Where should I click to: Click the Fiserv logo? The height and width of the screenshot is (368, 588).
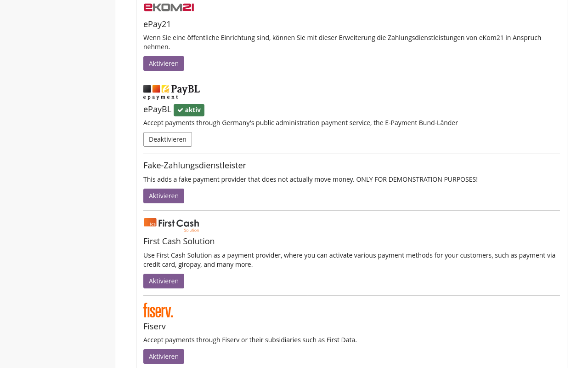pyautogui.click(x=158, y=310)
